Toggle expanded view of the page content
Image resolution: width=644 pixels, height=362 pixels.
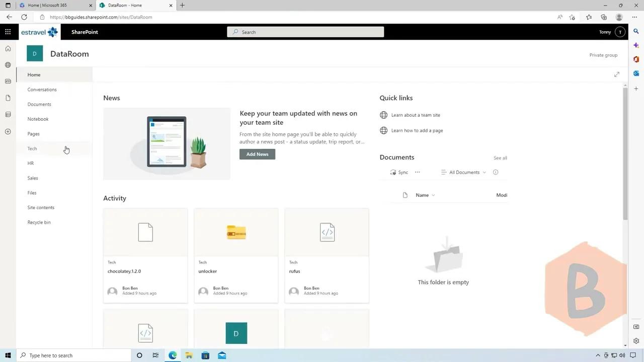click(616, 74)
